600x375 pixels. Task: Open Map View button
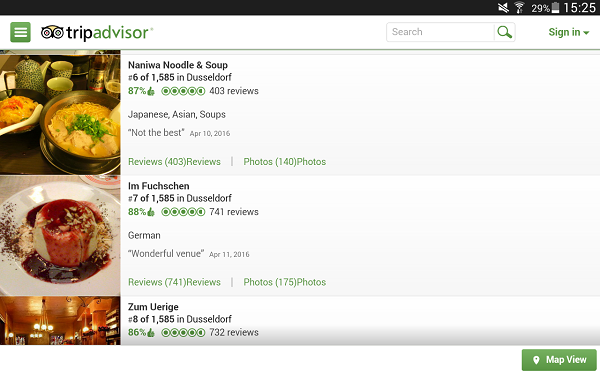coord(559,360)
